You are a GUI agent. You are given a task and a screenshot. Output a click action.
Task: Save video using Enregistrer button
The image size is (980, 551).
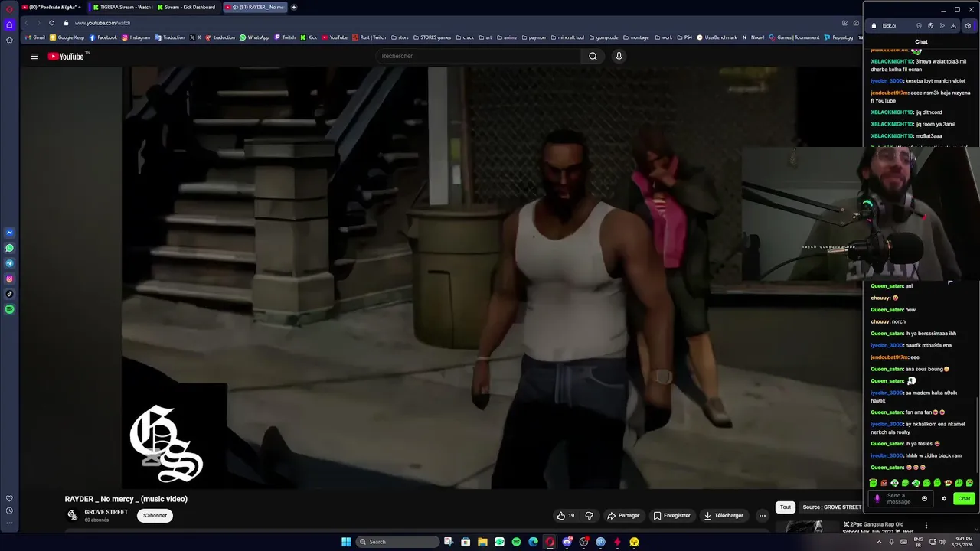tap(671, 516)
